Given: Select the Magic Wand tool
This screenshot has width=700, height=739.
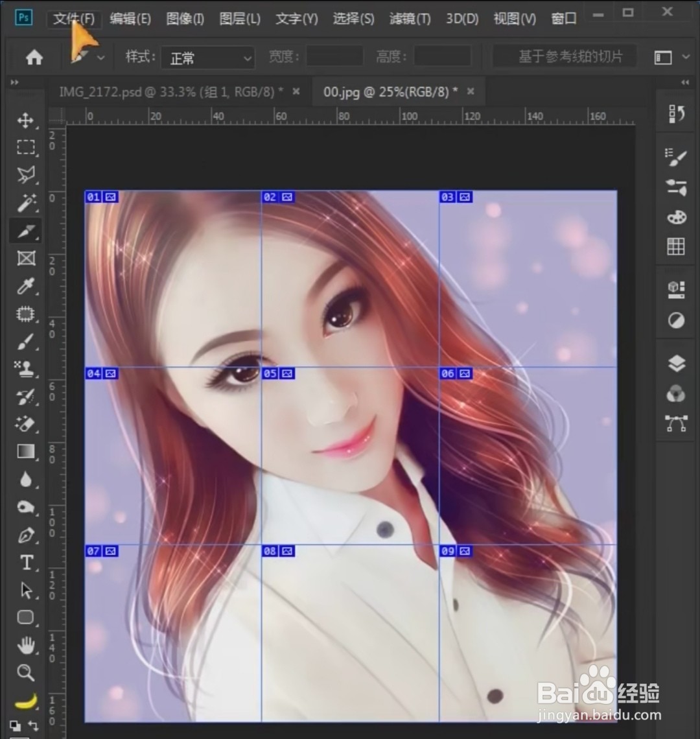Looking at the screenshot, I should coord(25,203).
